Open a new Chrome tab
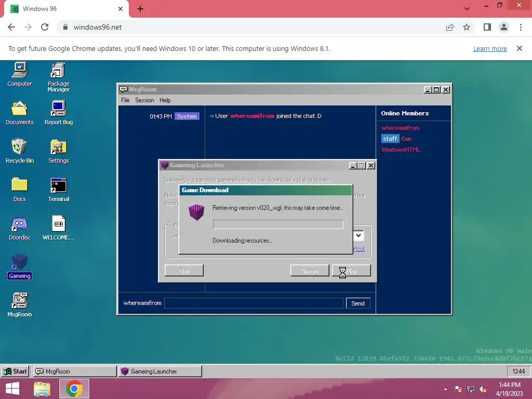This screenshot has width=532, height=399. 140,9
